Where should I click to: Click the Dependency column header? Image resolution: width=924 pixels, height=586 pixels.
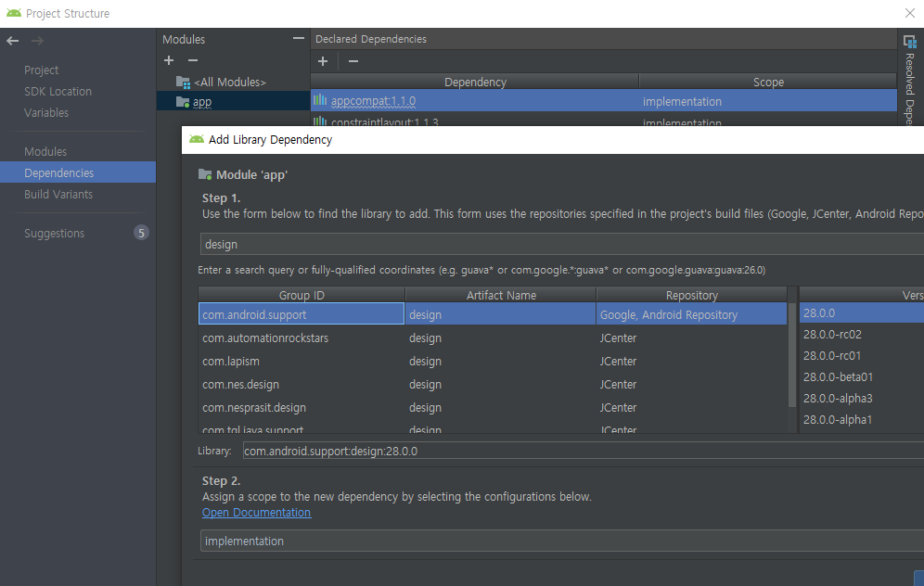tap(475, 82)
